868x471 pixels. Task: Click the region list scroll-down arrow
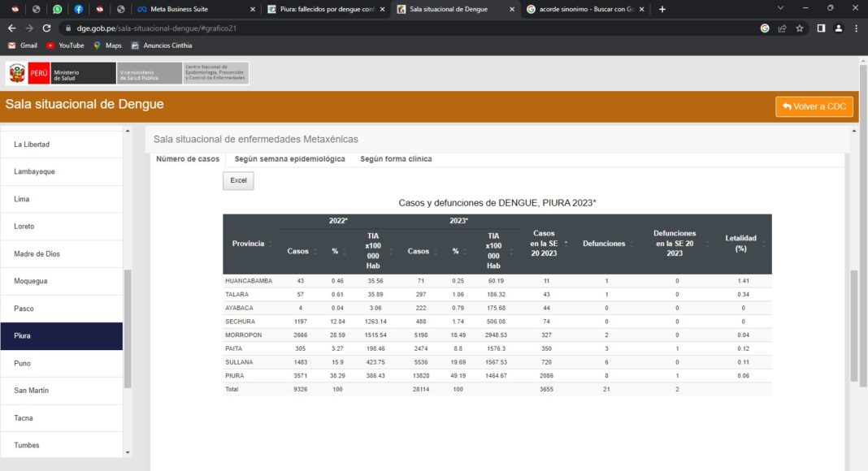tap(128, 453)
